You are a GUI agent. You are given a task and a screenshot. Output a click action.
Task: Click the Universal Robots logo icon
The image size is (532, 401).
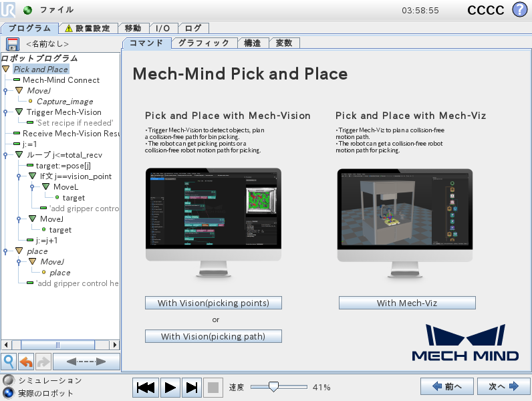click(x=8, y=9)
